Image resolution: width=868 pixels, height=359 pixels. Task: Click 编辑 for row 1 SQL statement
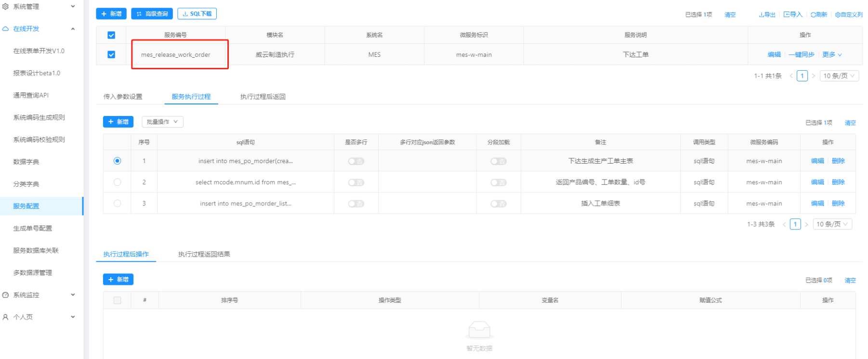point(817,161)
